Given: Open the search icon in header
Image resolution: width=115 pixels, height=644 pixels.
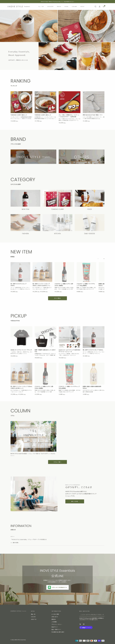Looking at the screenshot, I should click(x=95, y=7).
